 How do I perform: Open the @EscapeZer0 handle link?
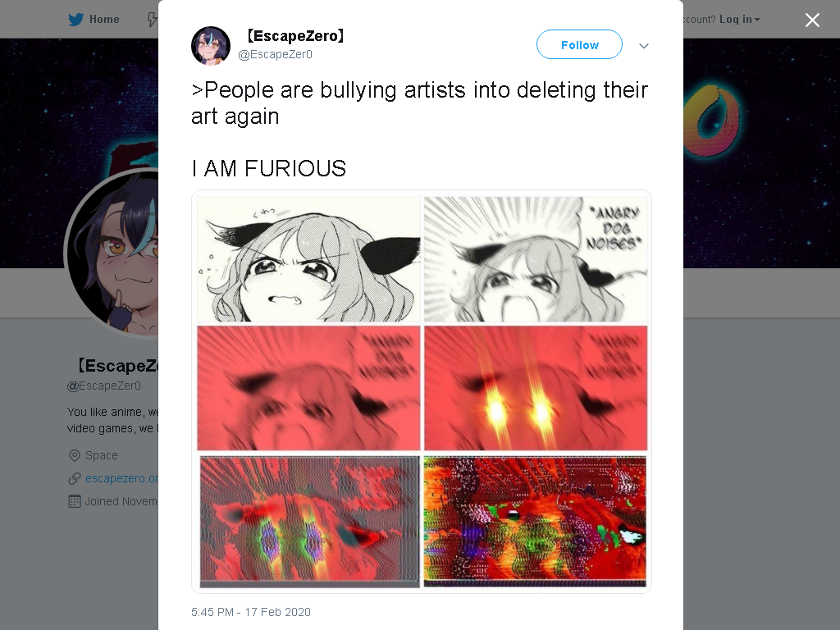[x=275, y=54]
